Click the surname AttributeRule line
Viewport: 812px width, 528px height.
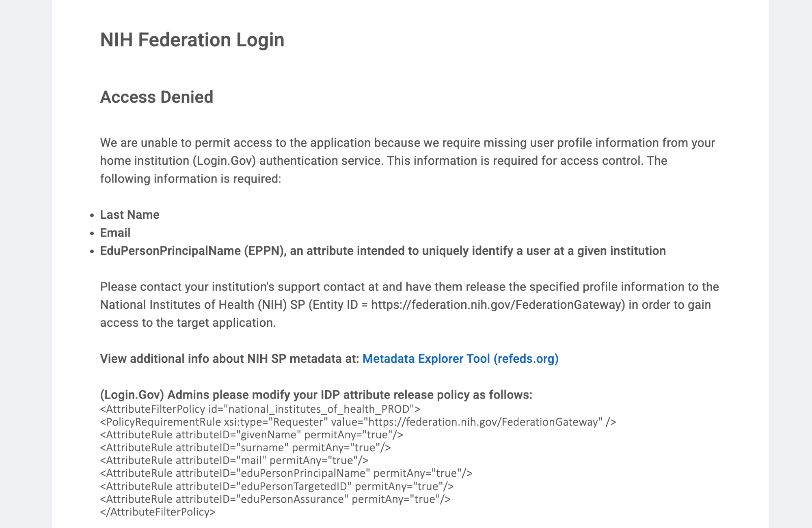pyautogui.click(x=245, y=448)
